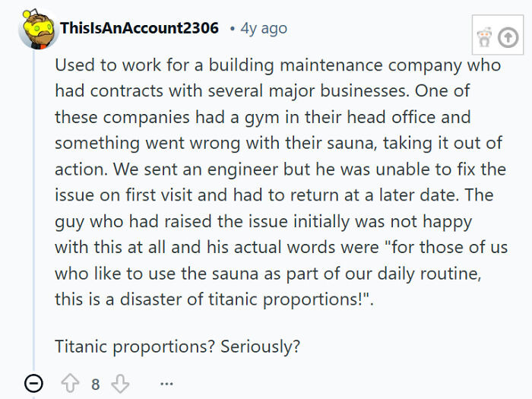The width and height of the screenshot is (532, 399).
Task: Open the ThisIsAnAccount2306 profile link
Action: pyautogui.click(x=139, y=28)
